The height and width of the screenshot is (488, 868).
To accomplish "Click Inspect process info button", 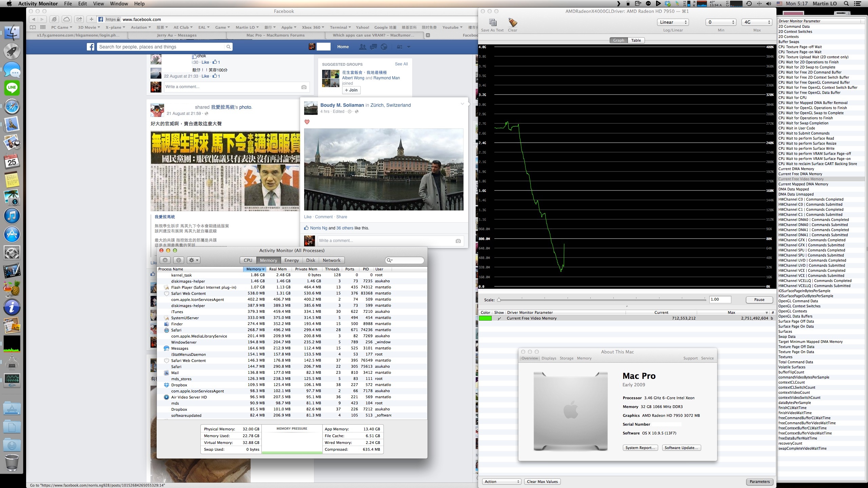I will click(179, 260).
